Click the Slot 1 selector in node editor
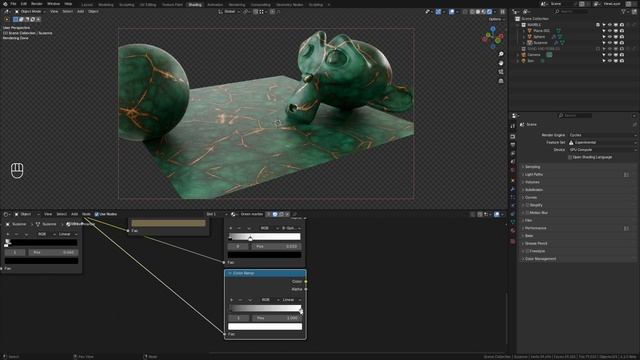This screenshot has height=360, width=640. click(x=217, y=214)
